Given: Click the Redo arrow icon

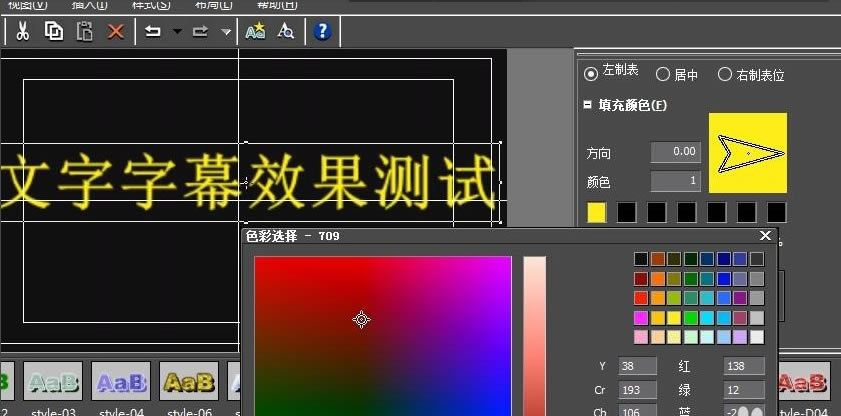Looking at the screenshot, I should pos(201,31).
